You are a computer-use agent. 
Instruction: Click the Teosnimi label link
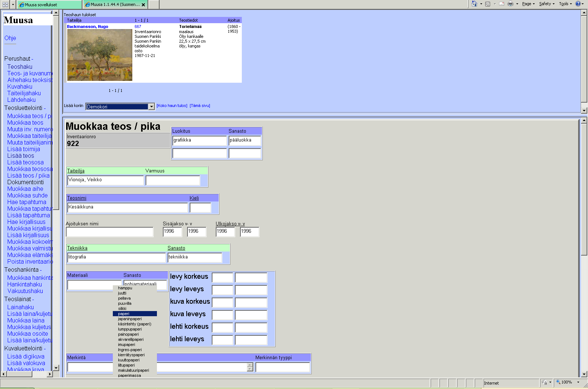tap(77, 198)
